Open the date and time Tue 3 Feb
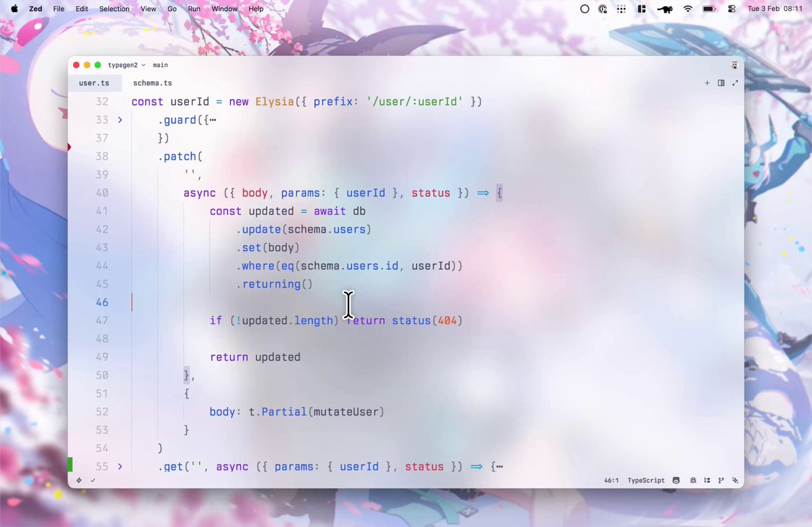812x527 pixels. [x=775, y=9]
